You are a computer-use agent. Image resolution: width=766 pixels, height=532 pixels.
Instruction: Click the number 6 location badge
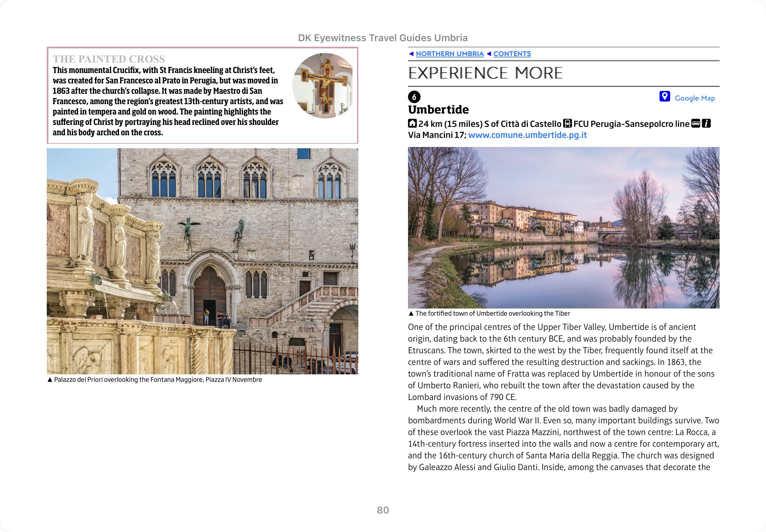tap(414, 97)
